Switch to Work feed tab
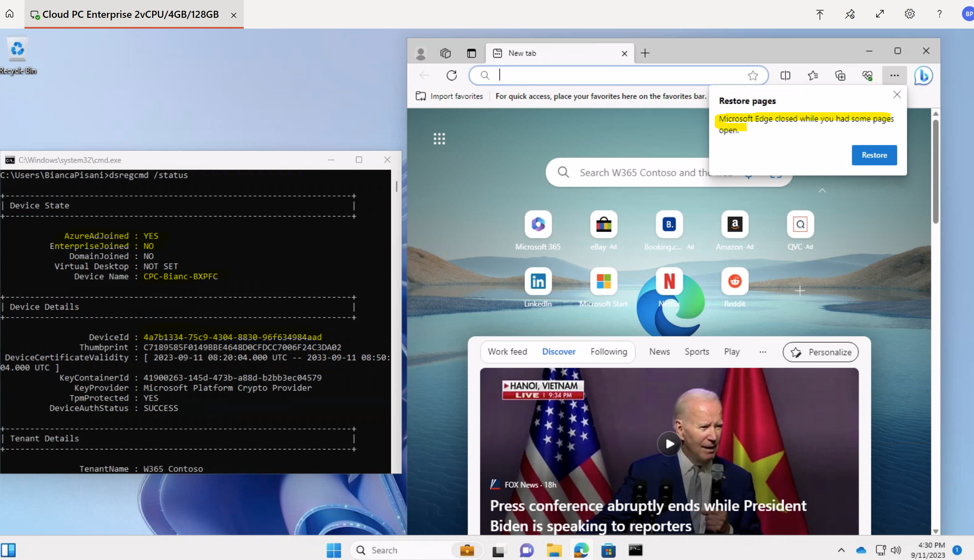The height and width of the screenshot is (560, 974). coord(507,352)
